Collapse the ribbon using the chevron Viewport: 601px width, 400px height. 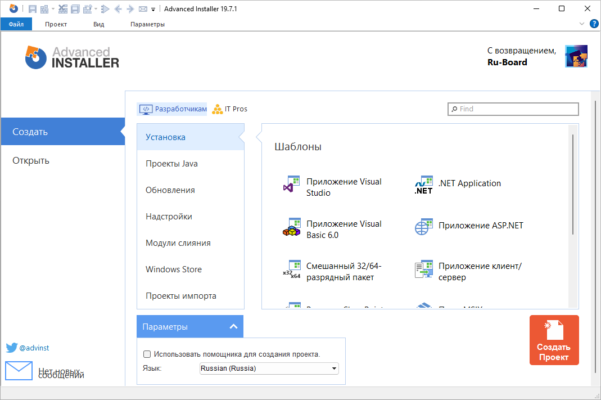pos(581,24)
